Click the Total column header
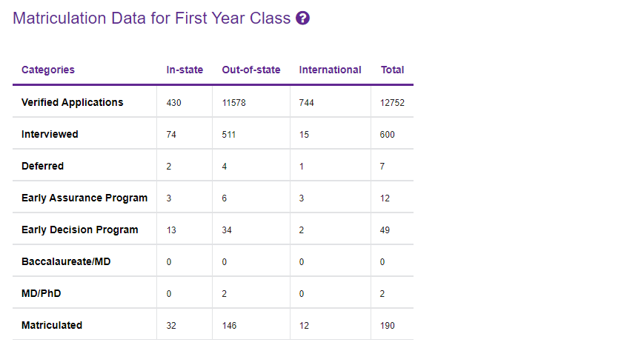Screen dimensions: 644x348 tap(392, 70)
